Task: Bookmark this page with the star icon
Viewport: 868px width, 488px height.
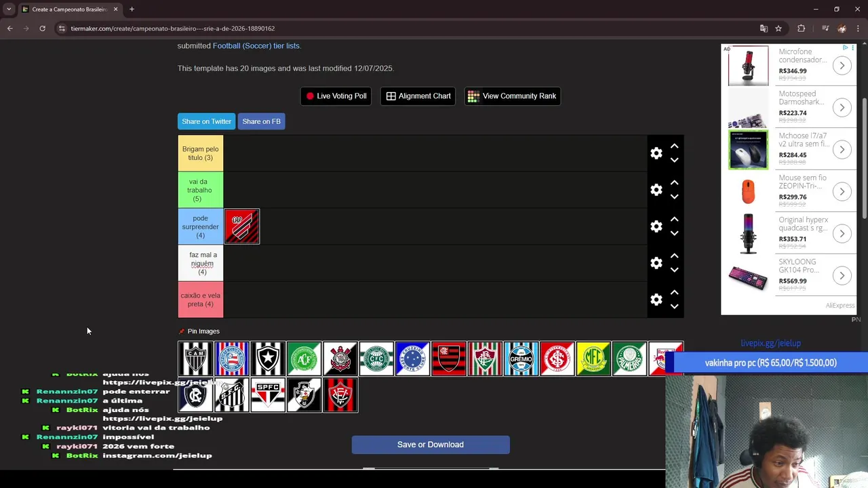Action: pyautogui.click(x=778, y=28)
